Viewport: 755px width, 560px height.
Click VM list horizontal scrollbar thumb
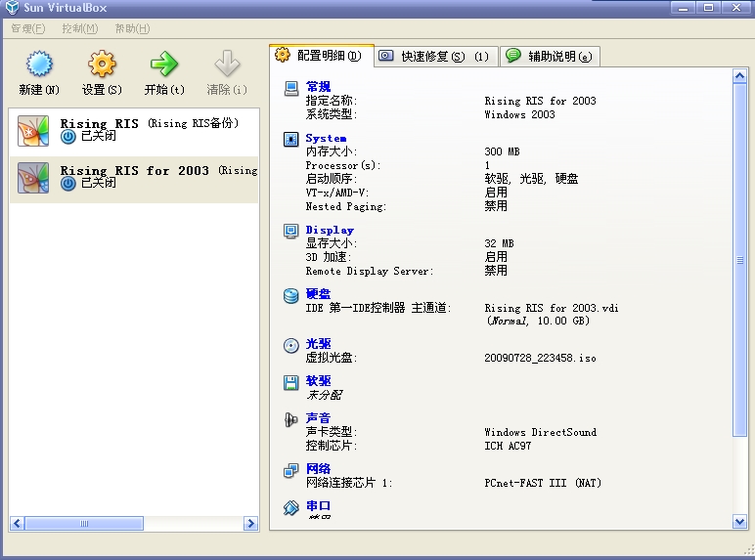tap(84, 524)
